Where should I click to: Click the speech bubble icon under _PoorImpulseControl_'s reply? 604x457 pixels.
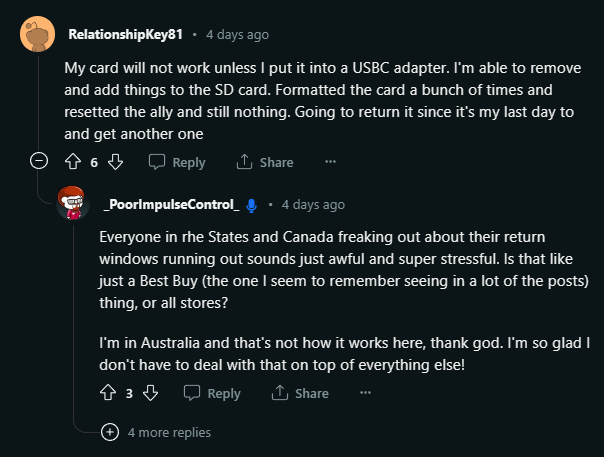click(192, 393)
